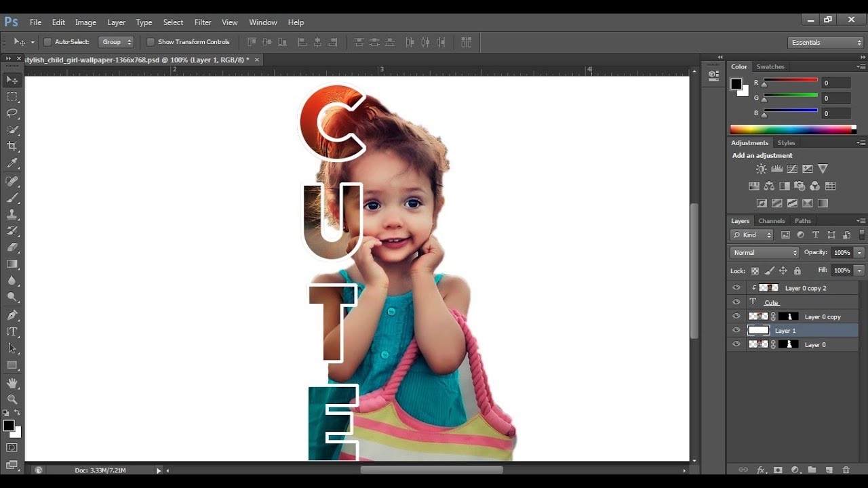Image resolution: width=868 pixels, height=488 pixels.
Task: Open the Fill slider dropdown arrow
Action: coord(859,270)
